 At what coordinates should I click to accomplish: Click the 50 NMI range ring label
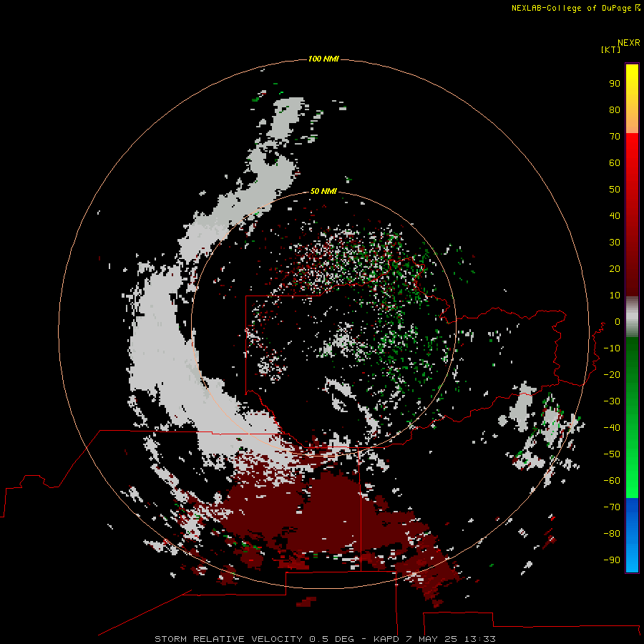323,191
